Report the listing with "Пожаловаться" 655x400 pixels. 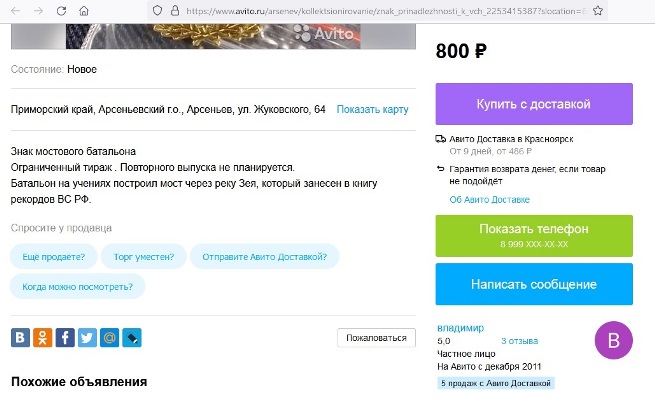coord(376,338)
